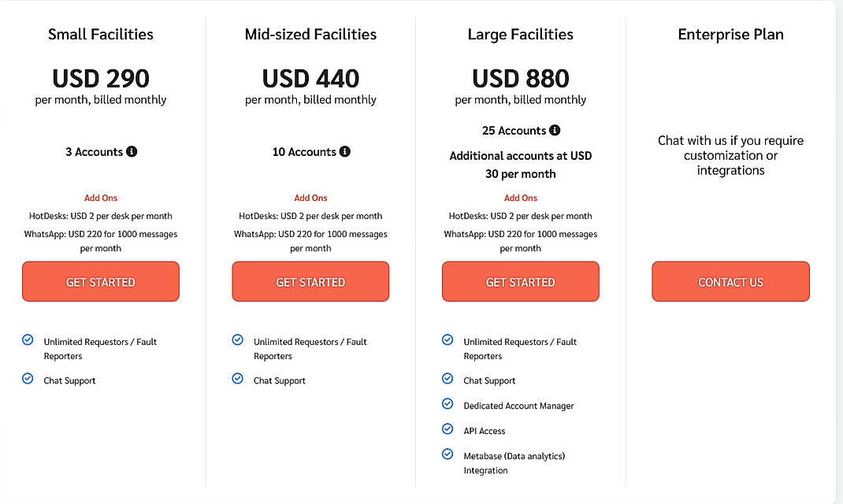Viewport: 843px width, 504px height.
Task: Click the checkmark beside Chat Support under Small Facilities
Action: click(28, 380)
